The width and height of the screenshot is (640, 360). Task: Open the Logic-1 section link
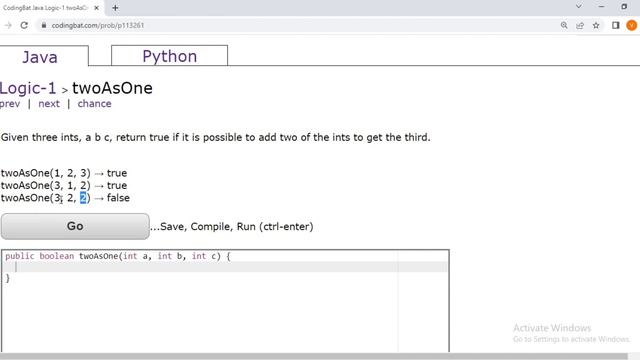pyautogui.click(x=28, y=88)
